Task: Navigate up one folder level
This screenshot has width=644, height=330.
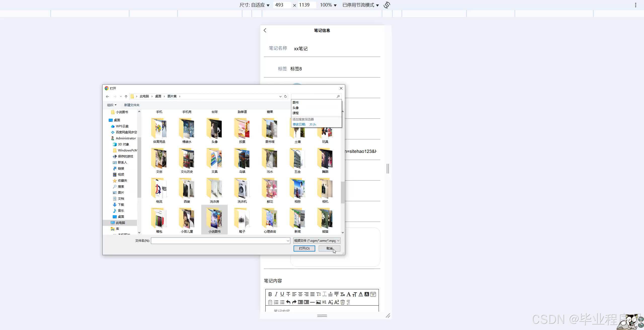Action: [x=126, y=97]
